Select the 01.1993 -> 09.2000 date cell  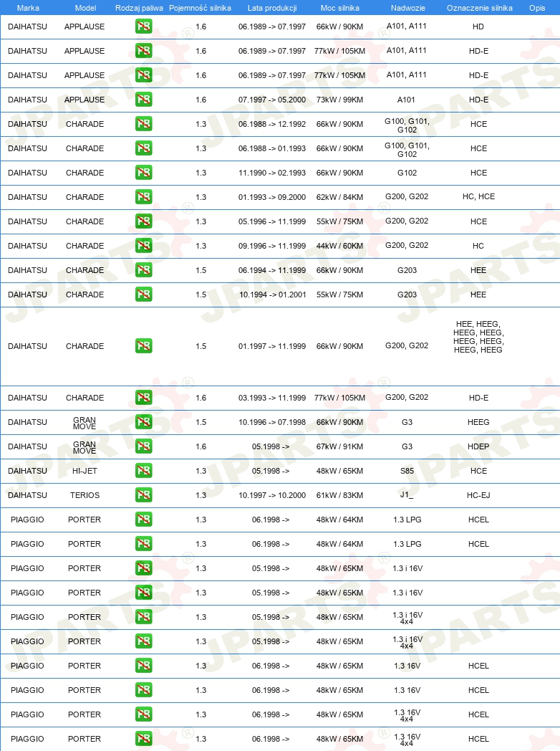(272, 197)
